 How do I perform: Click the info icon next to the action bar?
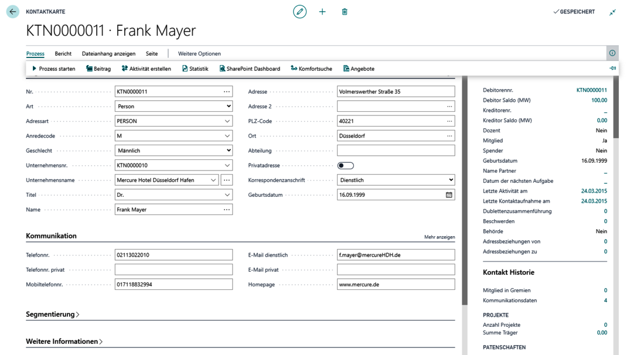[x=612, y=53]
